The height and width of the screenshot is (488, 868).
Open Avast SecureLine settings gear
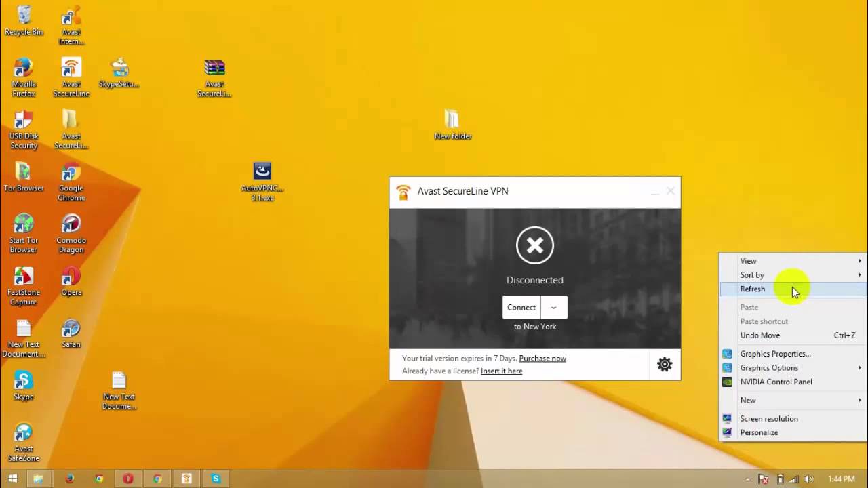coord(665,364)
